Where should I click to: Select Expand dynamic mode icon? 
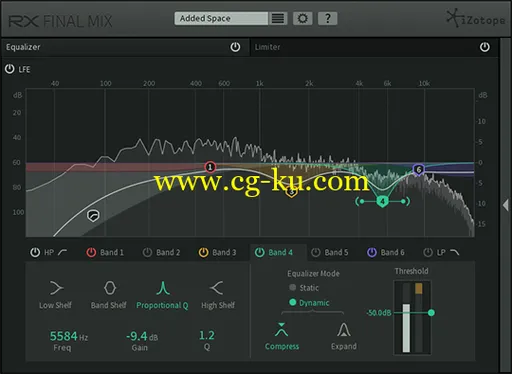click(344, 330)
